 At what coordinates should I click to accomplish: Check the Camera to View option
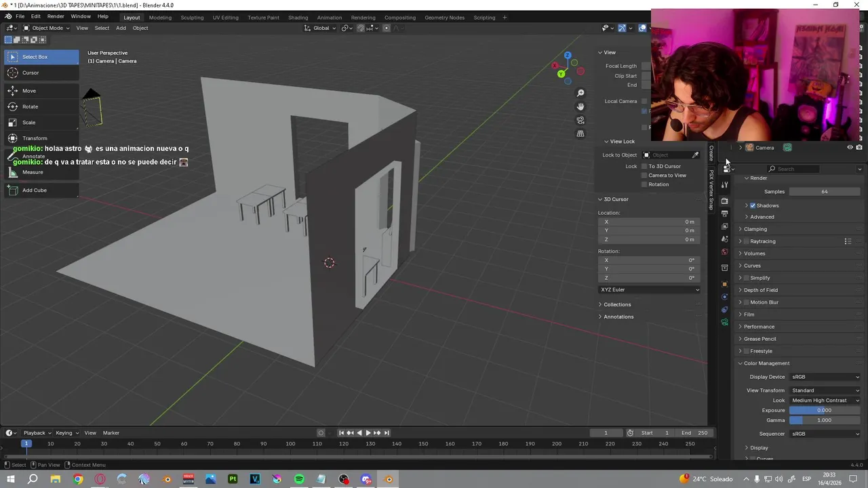pos(644,176)
